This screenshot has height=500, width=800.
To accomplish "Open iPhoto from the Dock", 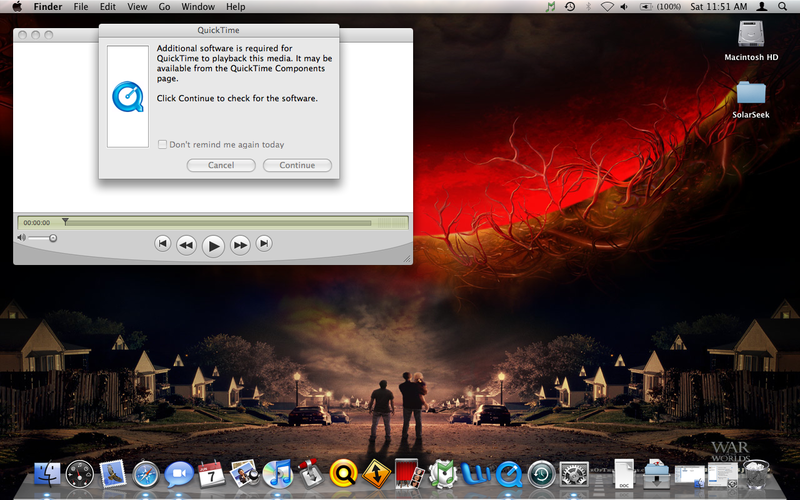I will point(245,473).
